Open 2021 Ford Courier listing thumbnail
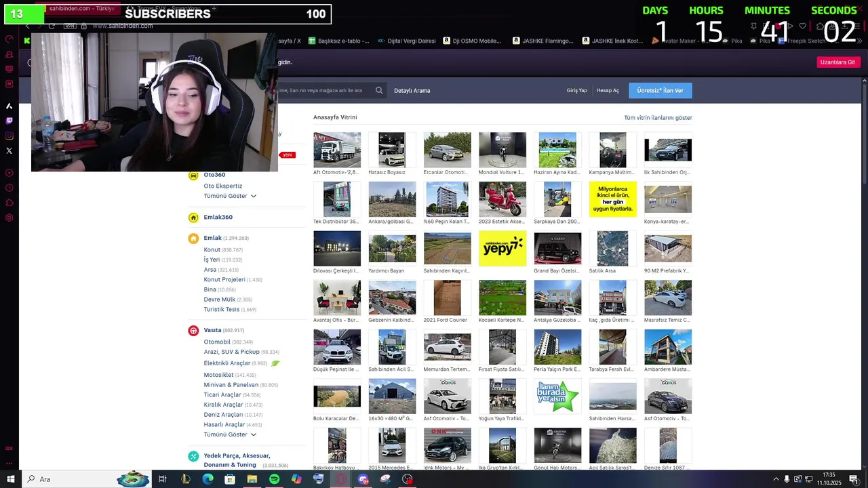Viewport: 868px width, 488px height. pyautogui.click(x=447, y=298)
